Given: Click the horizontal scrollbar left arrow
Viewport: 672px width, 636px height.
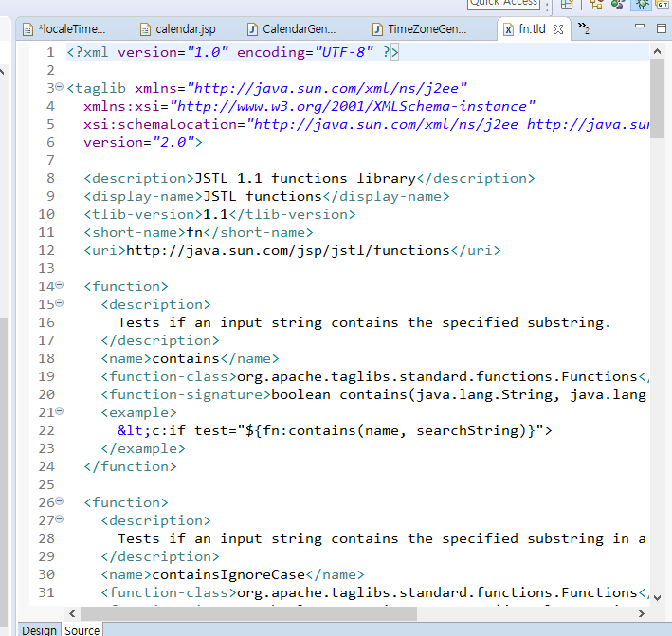Looking at the screenshot, I should coord(72,613).
